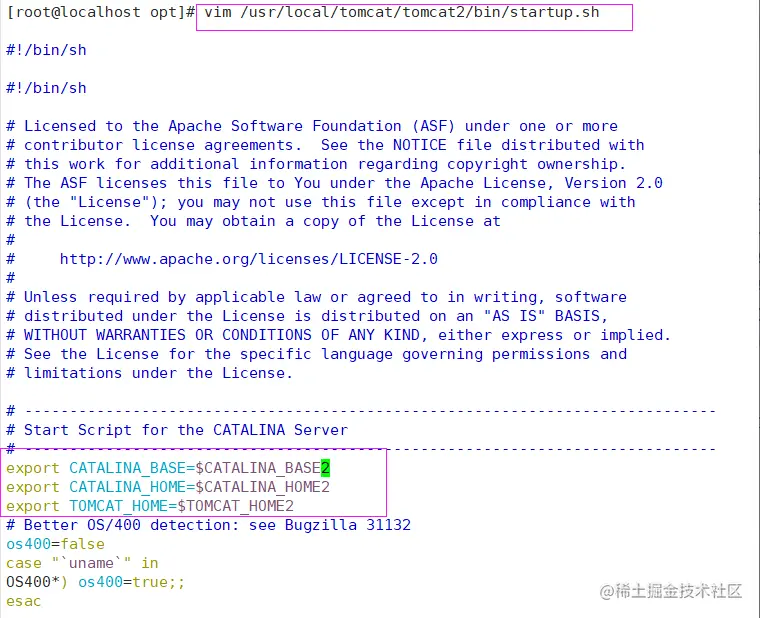Click the [root@localhost opt]# prompt
The height and width of the screenshot is (618, 760).
coord(101,12)
